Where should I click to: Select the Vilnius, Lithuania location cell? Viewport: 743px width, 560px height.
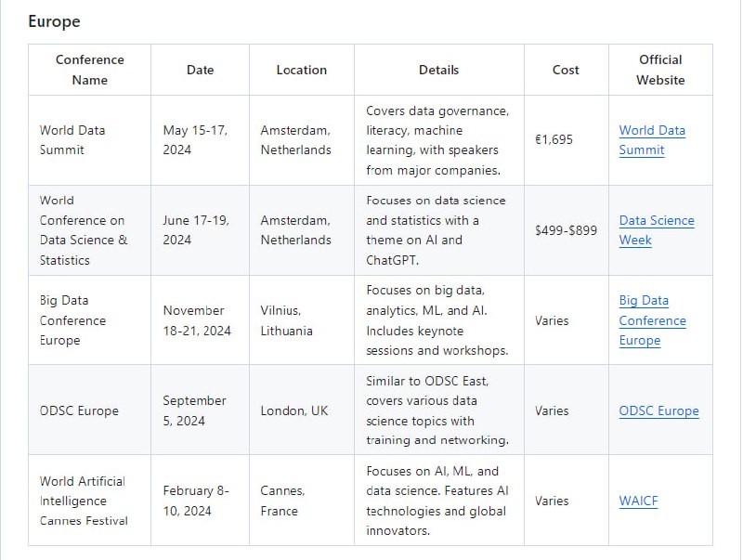(x=286, y=320)
